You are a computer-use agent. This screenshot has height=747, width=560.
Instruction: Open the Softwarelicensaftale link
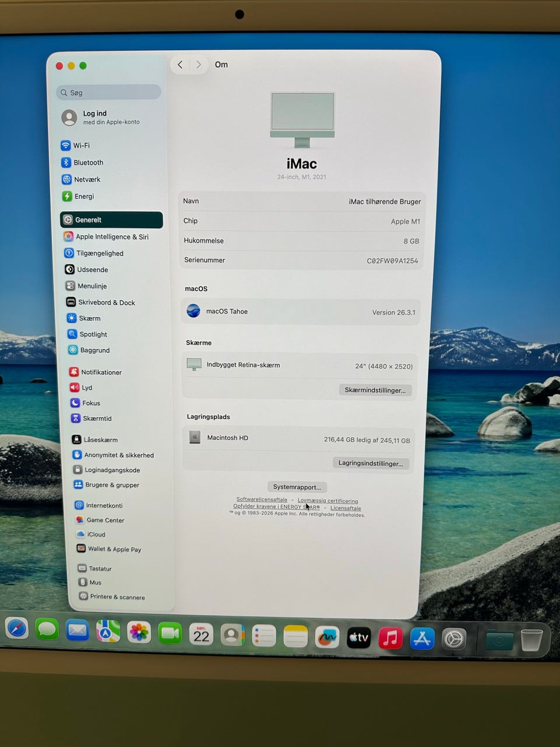(x=262, y=500)
